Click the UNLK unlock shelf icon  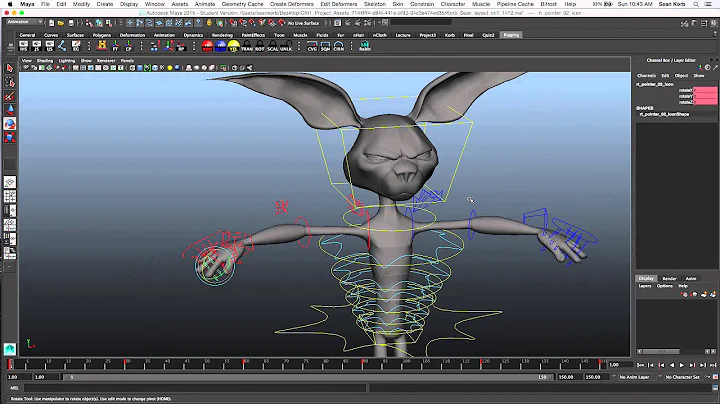click(x=286, y=46)
